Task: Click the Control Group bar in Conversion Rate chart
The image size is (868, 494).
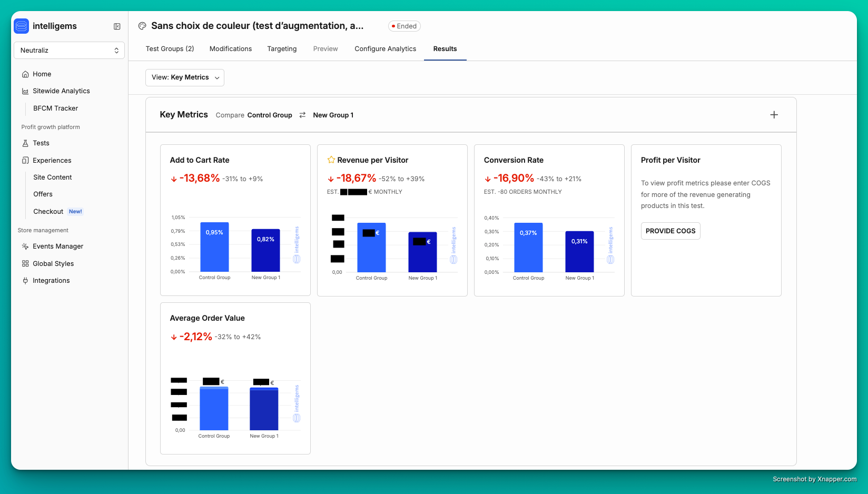Action: pos(528,248)
